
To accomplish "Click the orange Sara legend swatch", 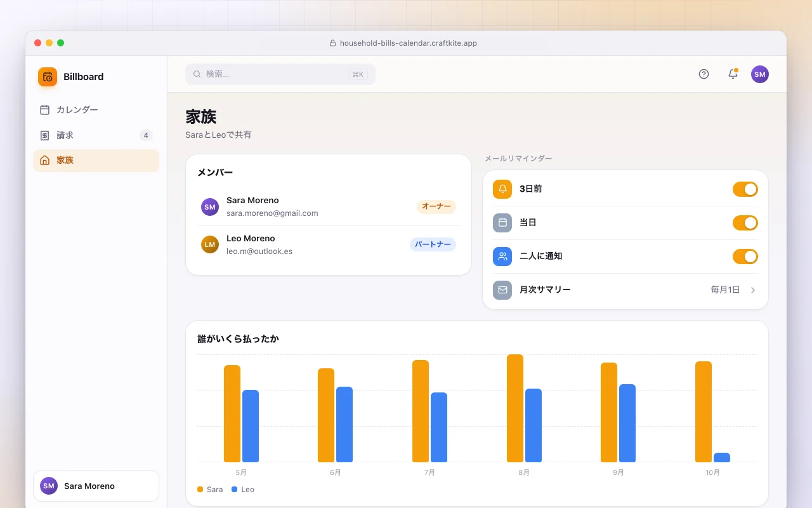I will 200,490.
